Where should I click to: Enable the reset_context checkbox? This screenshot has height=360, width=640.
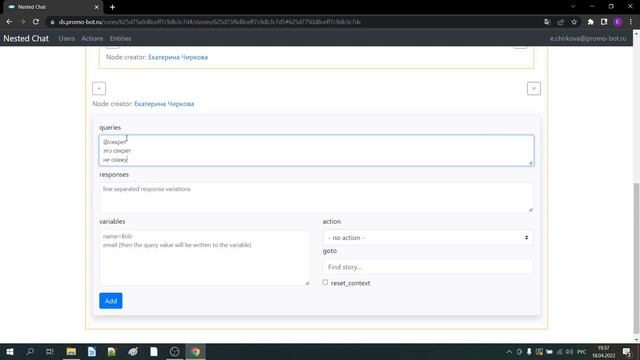tap(325, 282)
